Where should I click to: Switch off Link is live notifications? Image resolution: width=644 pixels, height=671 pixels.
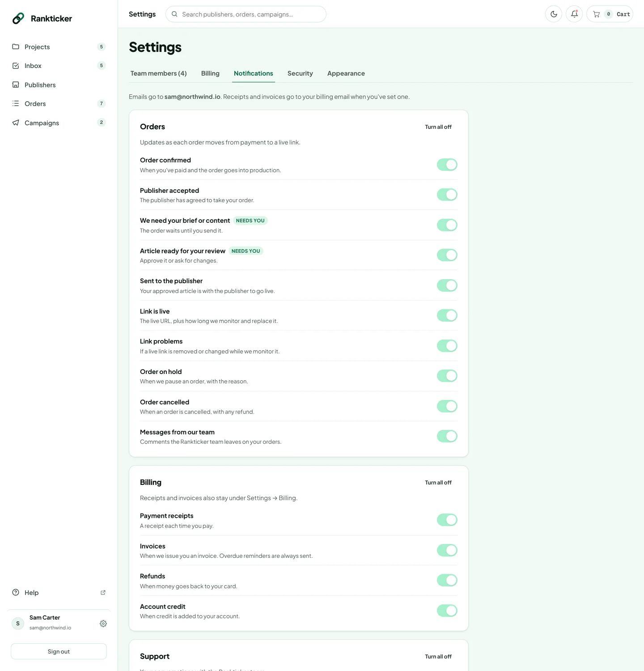coord(447,315)
